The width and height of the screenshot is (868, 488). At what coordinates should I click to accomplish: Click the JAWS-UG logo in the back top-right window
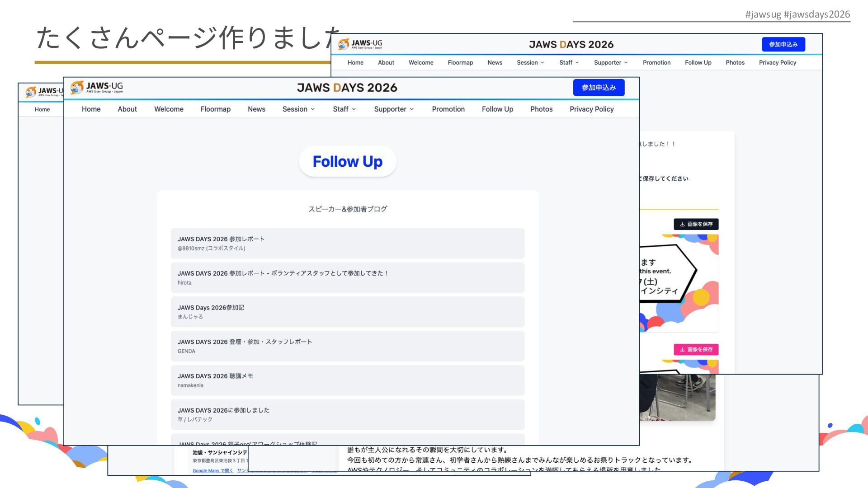pyautogui.click(x=360, y=44)
